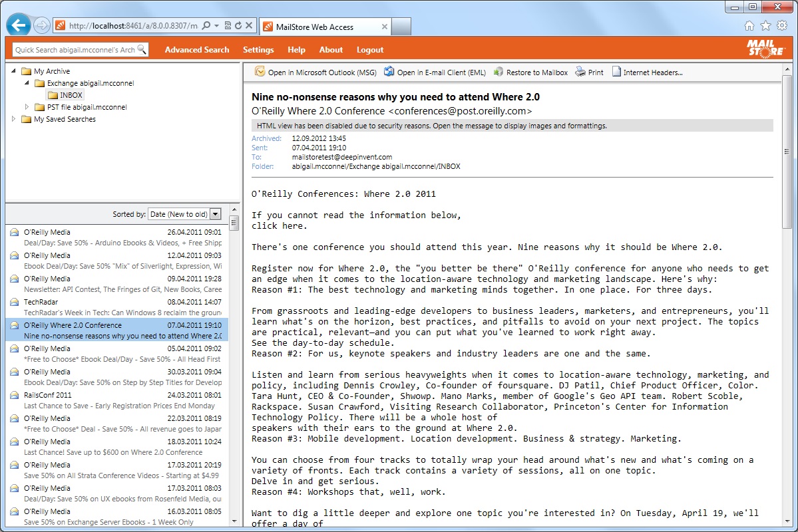Click Logout
This screenshot has height=532, width=798.
(x=370, y=49)
